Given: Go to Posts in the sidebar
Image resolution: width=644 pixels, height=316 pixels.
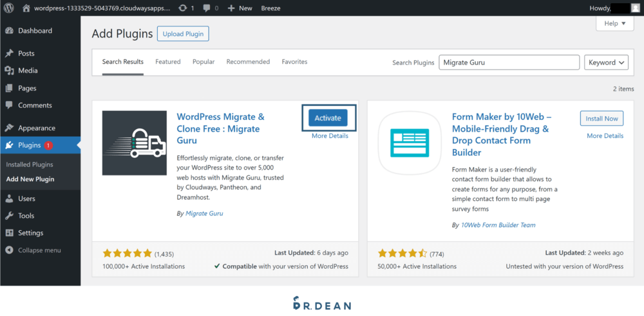Looking at the screenshot, I should pyautogui.click(x=26, y=54).
